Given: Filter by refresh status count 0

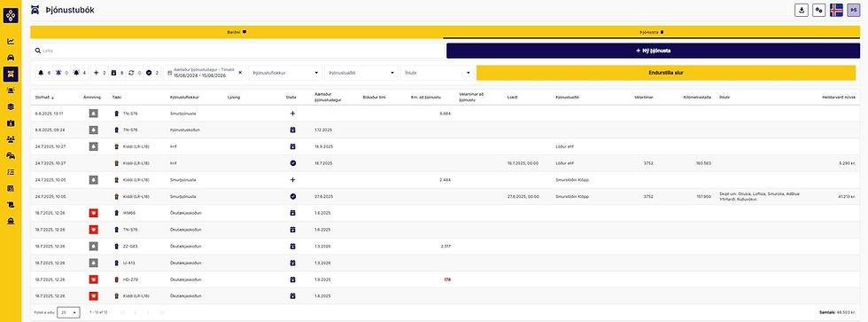Looking at the screenshot, I should tap(135, 73).
